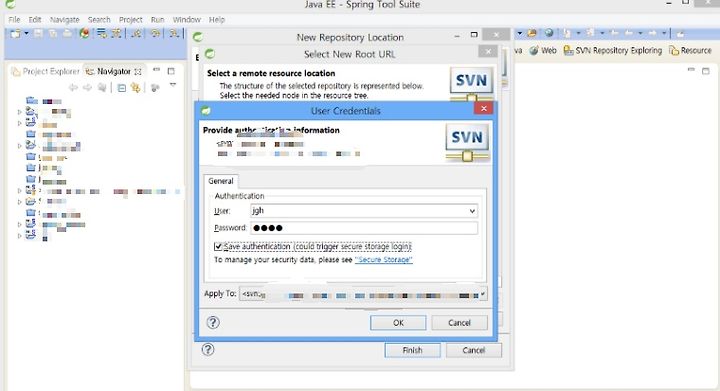Open help in Select New Root URL dialog
The width and height of the screenshot is (720, 391).
[208, 350]
